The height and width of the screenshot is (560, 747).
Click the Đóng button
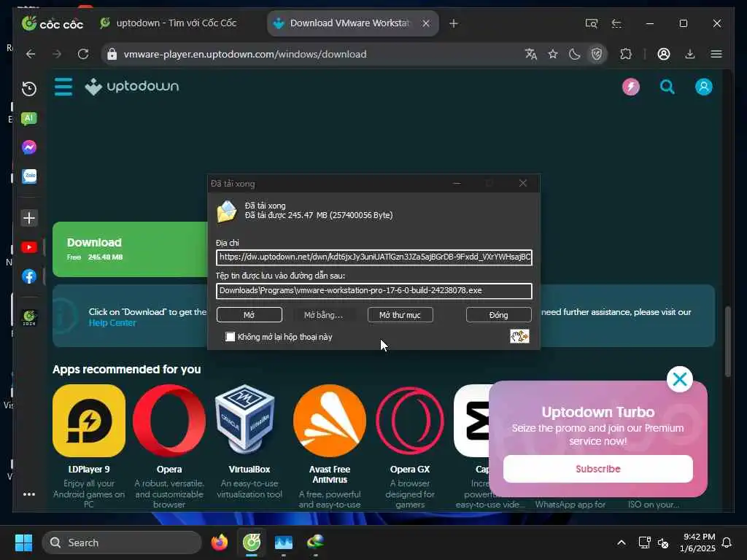coord(499,315)
